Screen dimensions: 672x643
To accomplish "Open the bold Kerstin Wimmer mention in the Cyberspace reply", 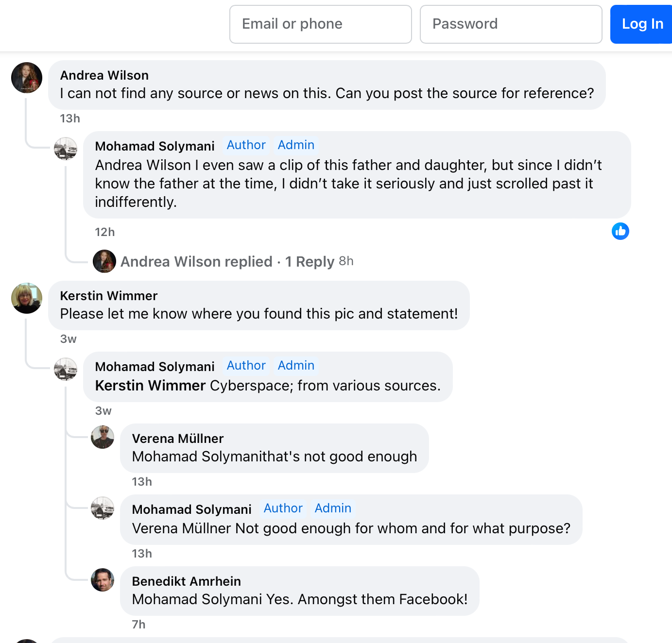I will point(151,386).
